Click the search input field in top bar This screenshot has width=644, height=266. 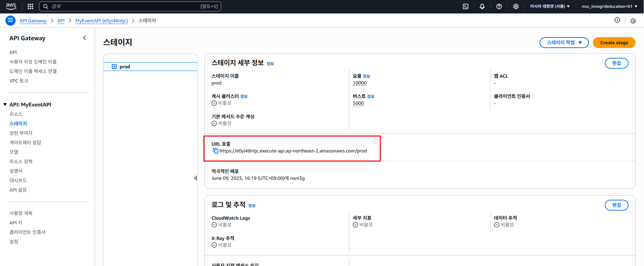pyautogui.click(x=130, y=6)
